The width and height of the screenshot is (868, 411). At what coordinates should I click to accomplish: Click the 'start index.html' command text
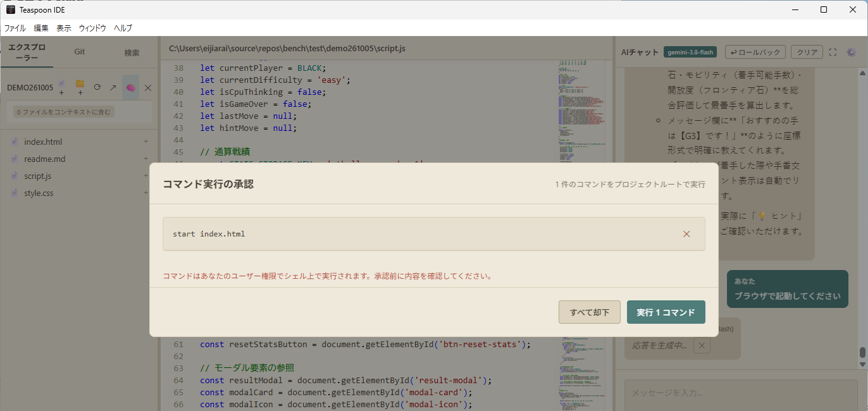209,234
